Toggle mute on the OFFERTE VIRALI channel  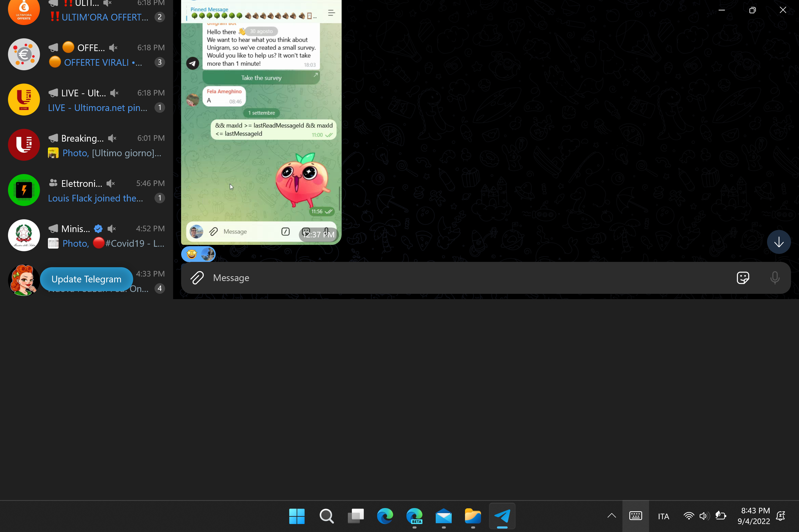pos(113,47)
